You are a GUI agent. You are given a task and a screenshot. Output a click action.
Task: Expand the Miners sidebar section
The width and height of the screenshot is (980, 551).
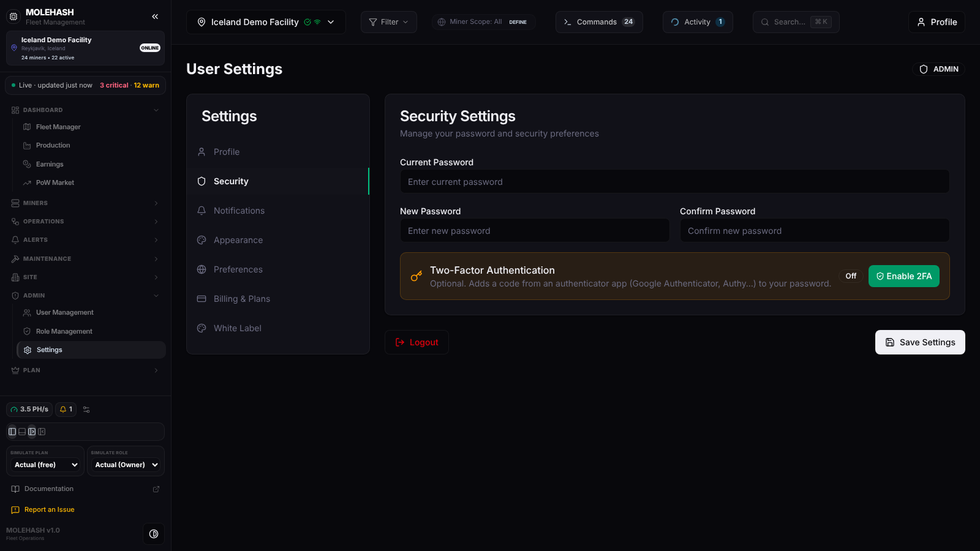85,203
